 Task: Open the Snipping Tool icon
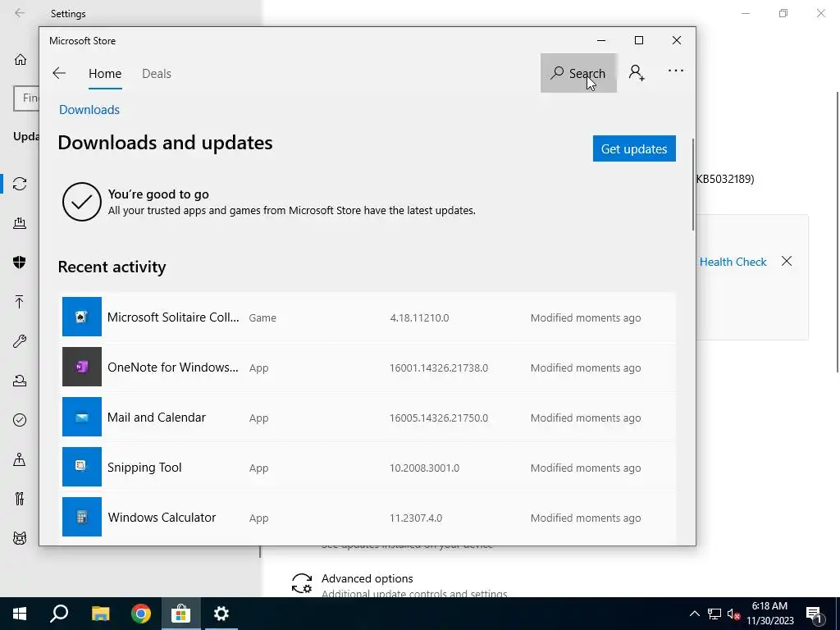tap(82, 467)
